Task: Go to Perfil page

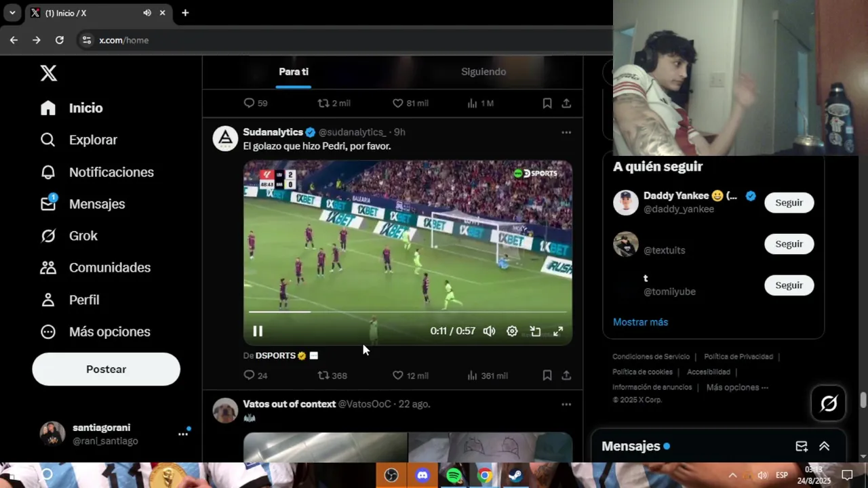Action: click(x=69, y=300)
